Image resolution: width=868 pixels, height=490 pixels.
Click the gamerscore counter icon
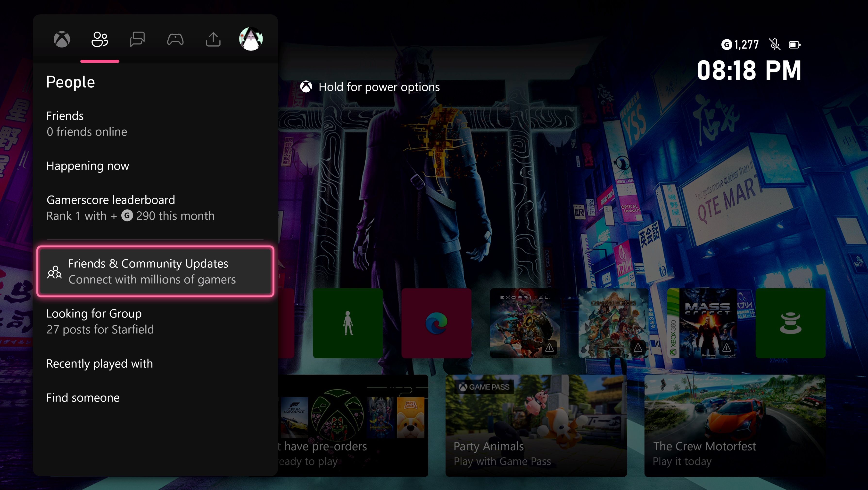727,44
